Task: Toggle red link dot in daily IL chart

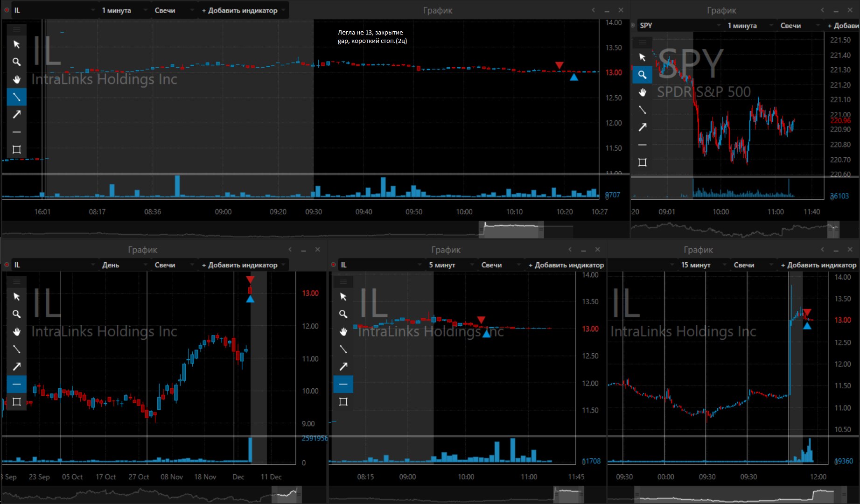Action: pos(7,265)
